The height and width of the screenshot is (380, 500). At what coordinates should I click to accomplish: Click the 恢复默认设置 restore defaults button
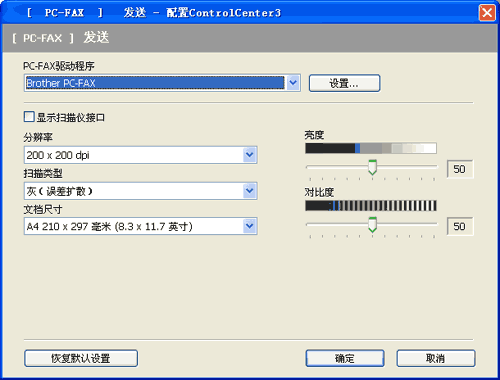coord(81,358)
